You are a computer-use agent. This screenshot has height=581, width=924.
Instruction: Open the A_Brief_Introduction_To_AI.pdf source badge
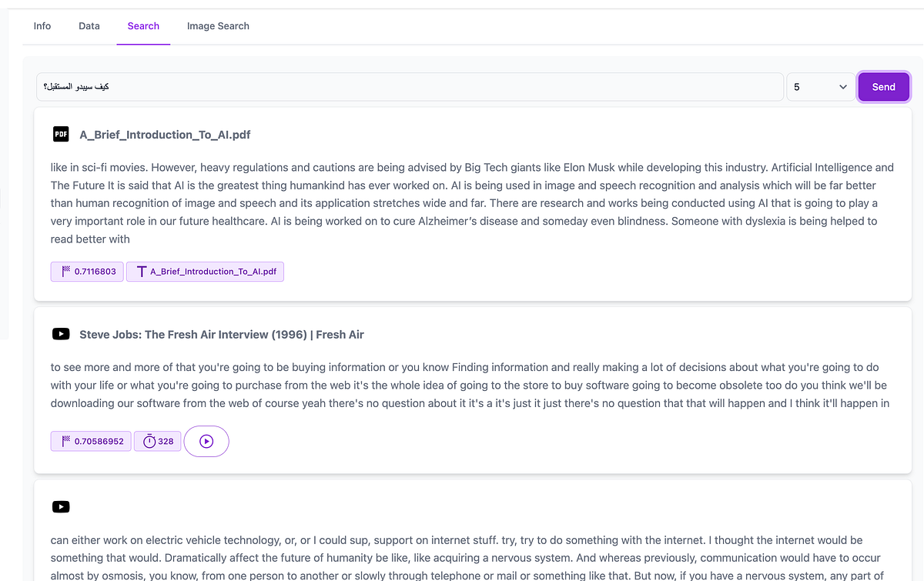click(205, 271)
